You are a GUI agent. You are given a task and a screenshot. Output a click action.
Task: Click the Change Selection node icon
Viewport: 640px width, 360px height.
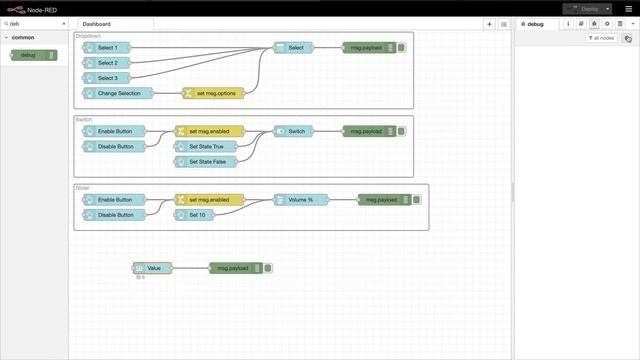click(x=89, y=93)
